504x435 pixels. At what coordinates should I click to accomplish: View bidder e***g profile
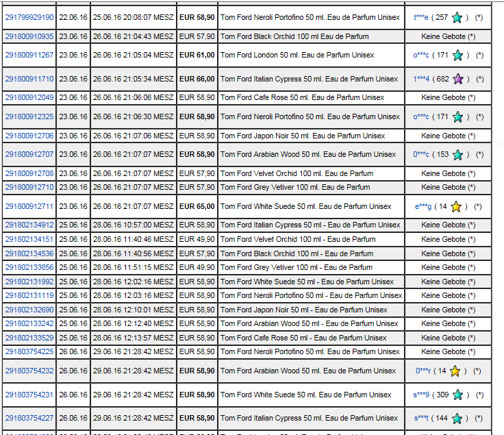pyautogui.click(x=423, y=206)
